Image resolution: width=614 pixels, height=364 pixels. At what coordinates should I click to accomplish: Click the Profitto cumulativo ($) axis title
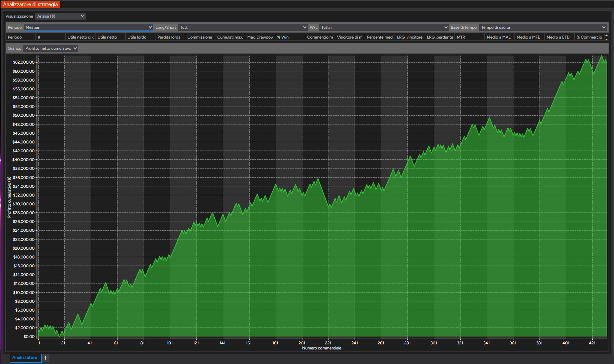click(x=9, y=197)
